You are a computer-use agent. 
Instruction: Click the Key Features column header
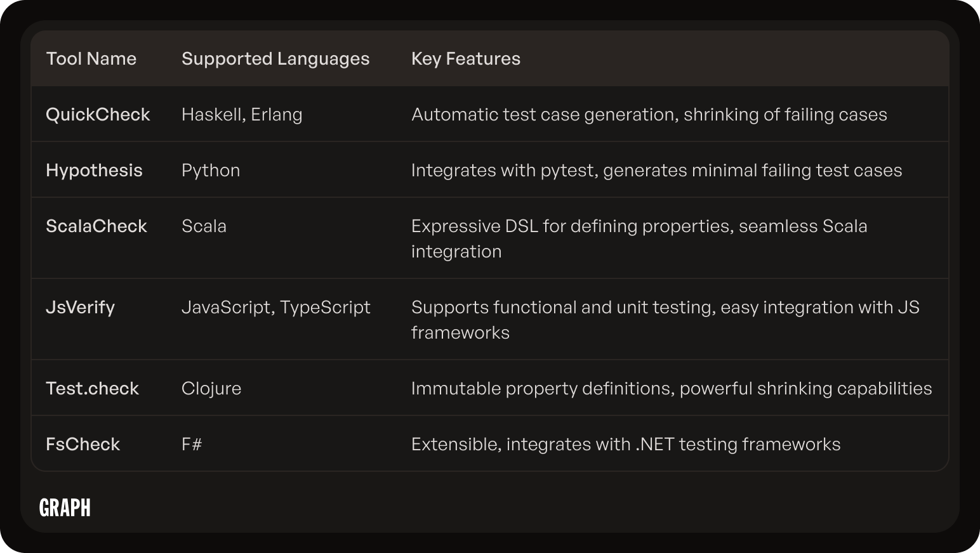tap(466, 59)
